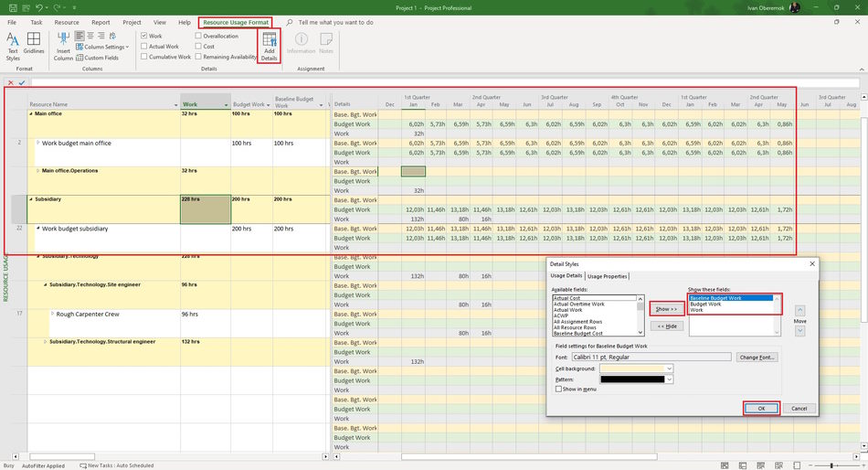868x470 pixels.
Task: Adjust the zoom slider in status bar
Action: pos(831,465)
